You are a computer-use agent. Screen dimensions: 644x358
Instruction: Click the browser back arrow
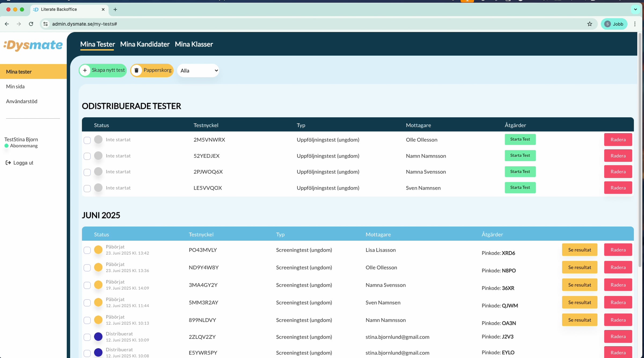[7, 24]
